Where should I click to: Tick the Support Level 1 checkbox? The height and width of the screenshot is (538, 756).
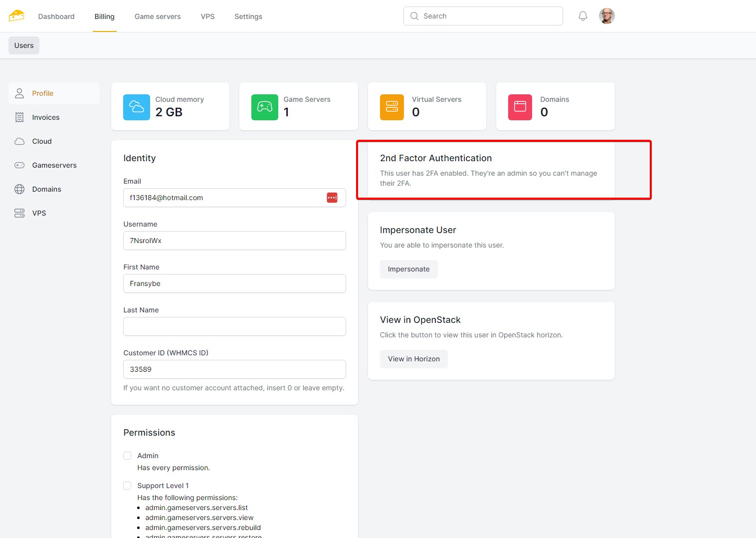coord(127,486)
